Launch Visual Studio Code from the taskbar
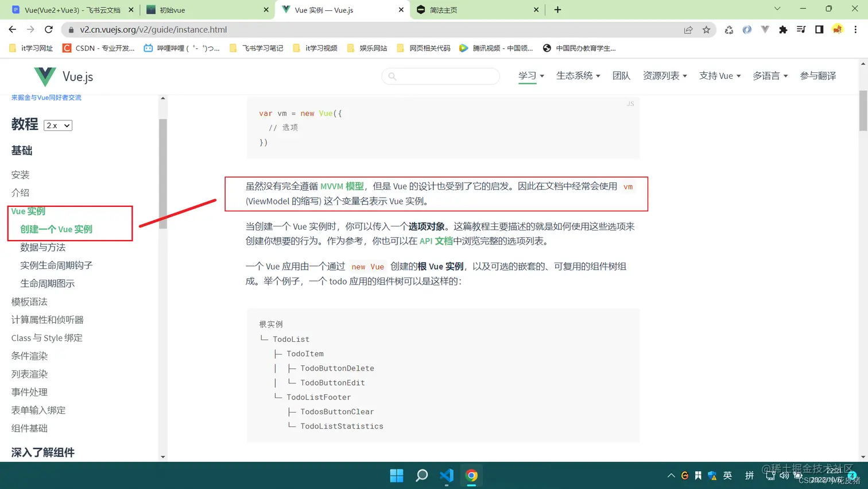 446,475
